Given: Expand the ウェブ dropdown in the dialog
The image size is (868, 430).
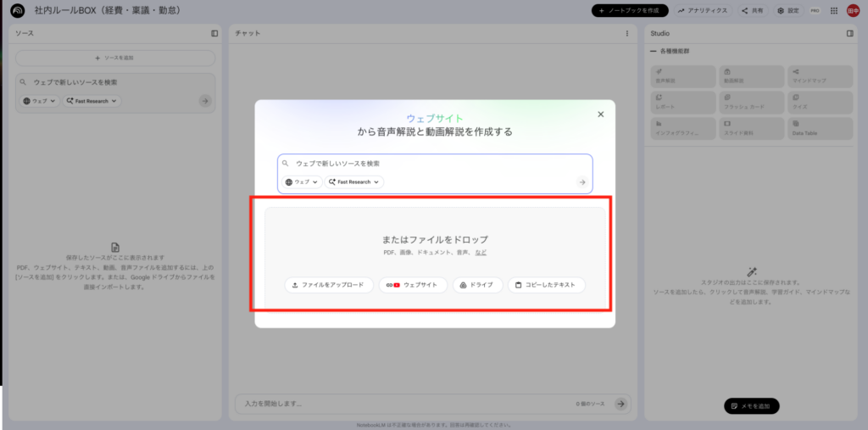Looking at the screenshot, I should coord(302,182).
